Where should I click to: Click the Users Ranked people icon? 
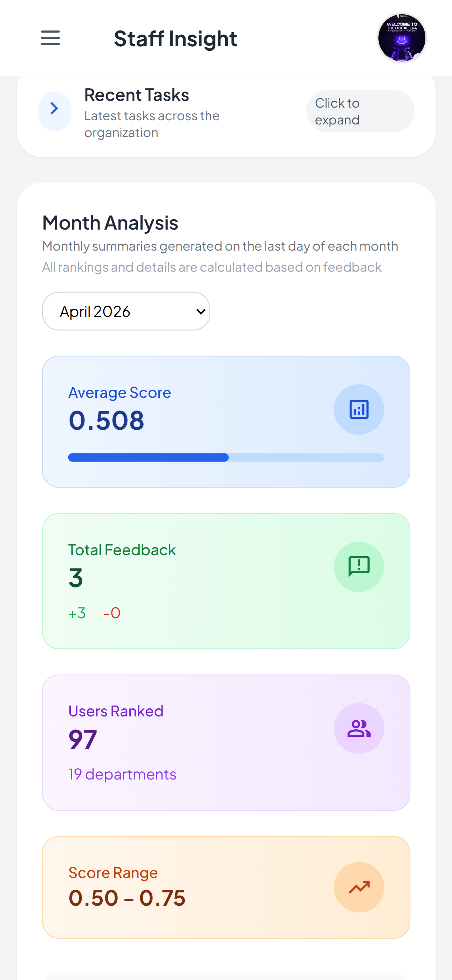pyautogui.click(x=359, y=728)
